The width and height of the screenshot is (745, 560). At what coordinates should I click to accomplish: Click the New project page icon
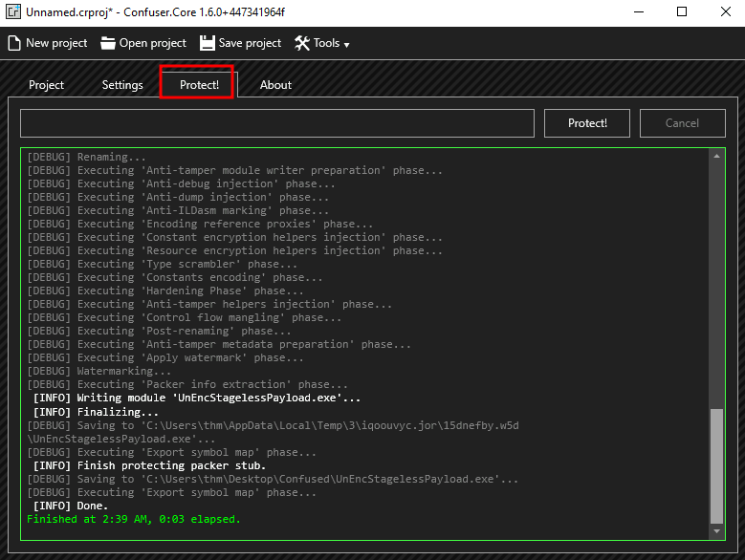[14, 43]
